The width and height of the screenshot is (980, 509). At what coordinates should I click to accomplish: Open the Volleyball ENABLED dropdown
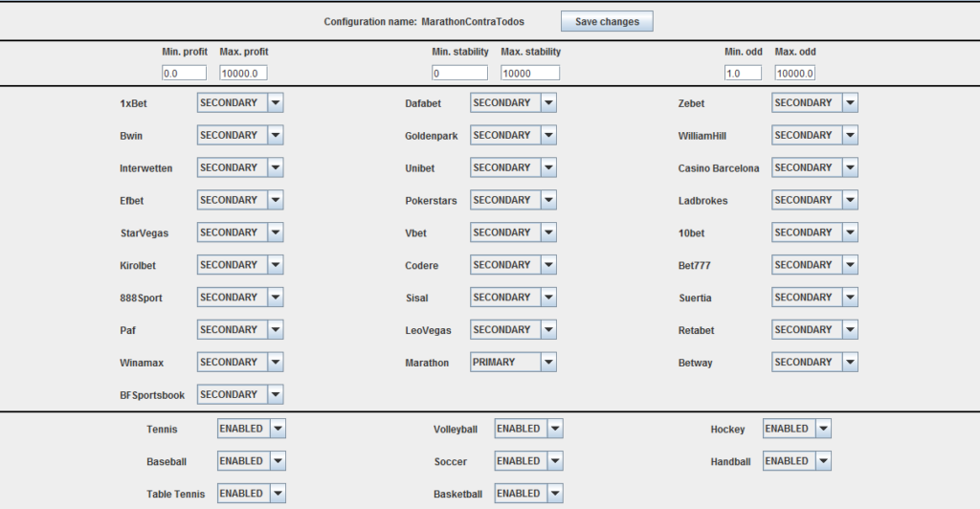click(x=528, y=429)
